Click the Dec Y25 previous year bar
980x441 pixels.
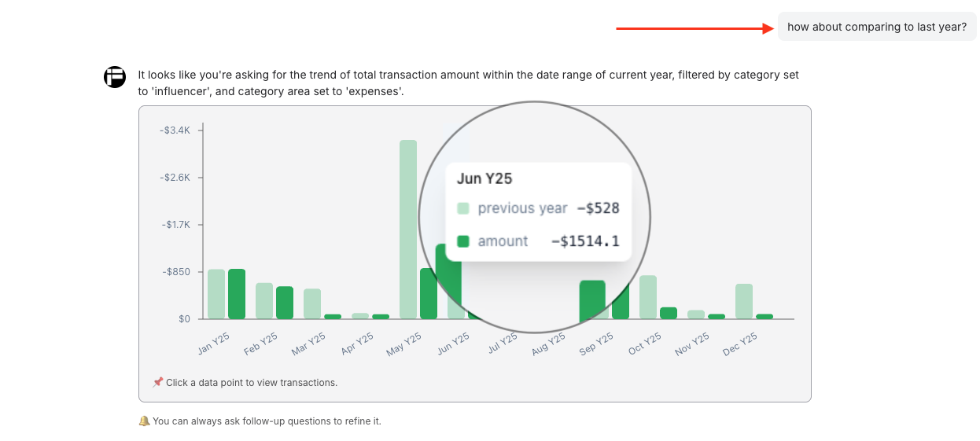(x=744, y=301)
